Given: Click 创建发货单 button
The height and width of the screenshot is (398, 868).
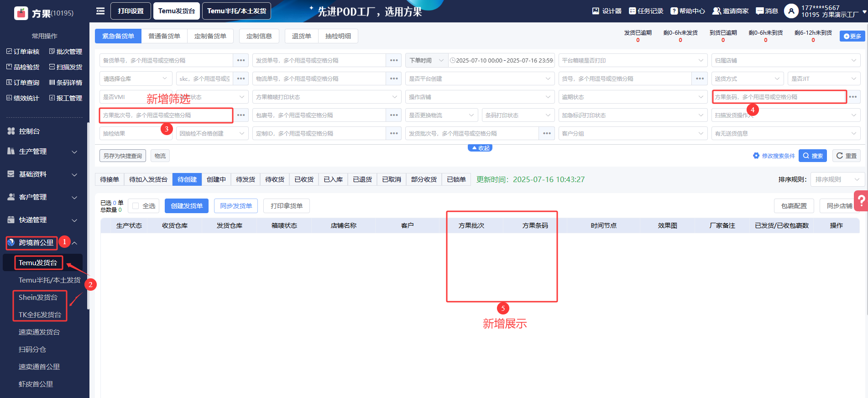Looking at the screenshot, I should [187, 206].
